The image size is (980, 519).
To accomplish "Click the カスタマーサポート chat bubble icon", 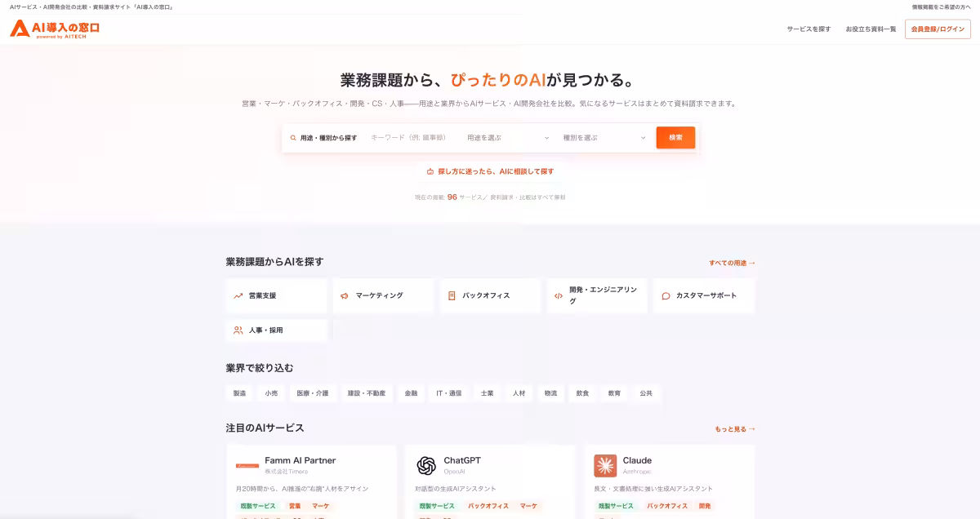I will pyautogui.click(x=666, y=296).
